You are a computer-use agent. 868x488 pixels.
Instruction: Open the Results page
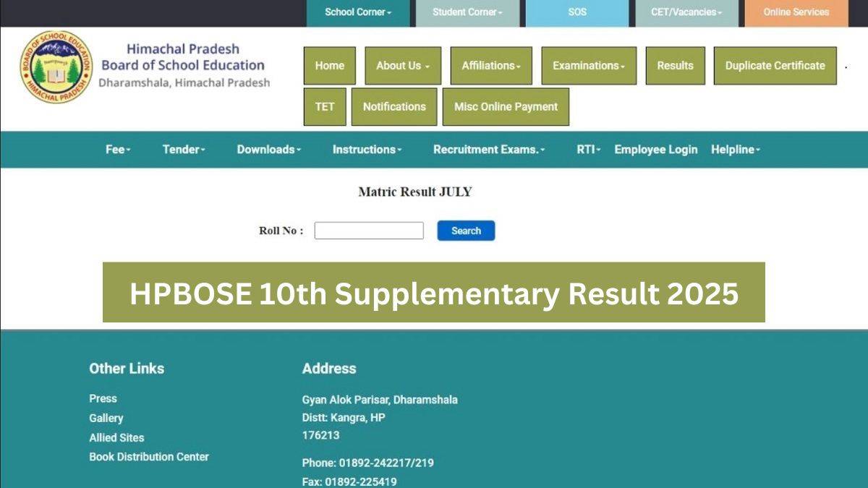pos(675,66)
